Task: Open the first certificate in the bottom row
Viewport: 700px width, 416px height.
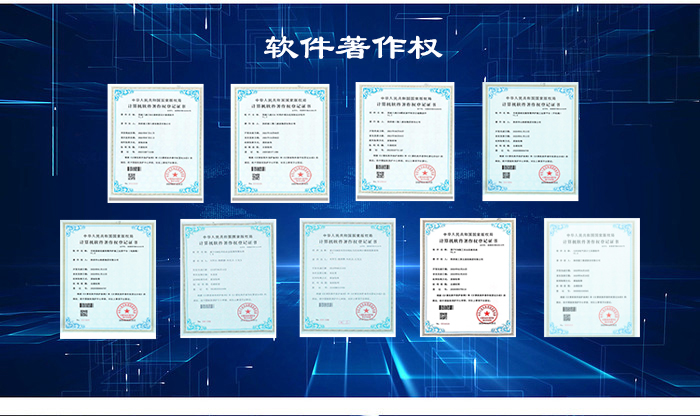Action: 107,276
